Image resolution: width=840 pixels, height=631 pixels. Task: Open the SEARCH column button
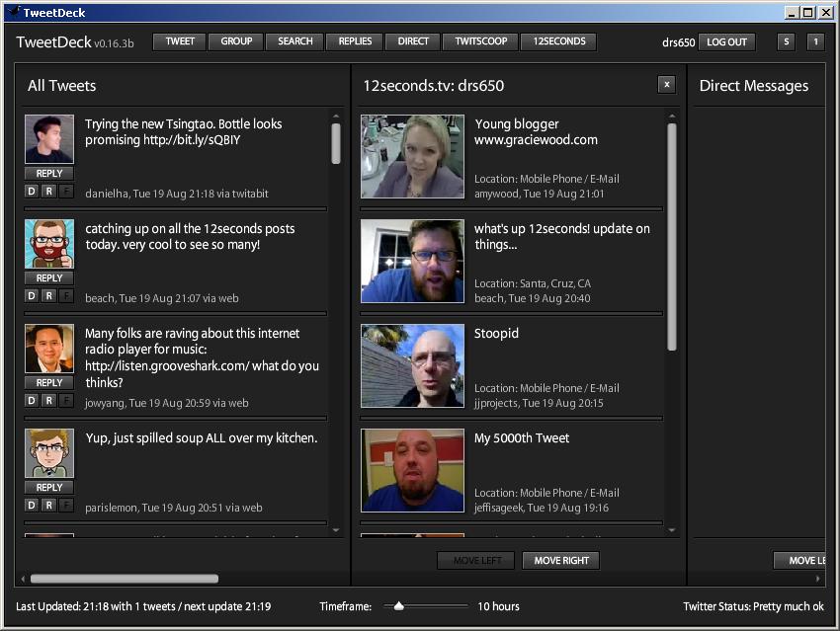click(x=294, y=41)
